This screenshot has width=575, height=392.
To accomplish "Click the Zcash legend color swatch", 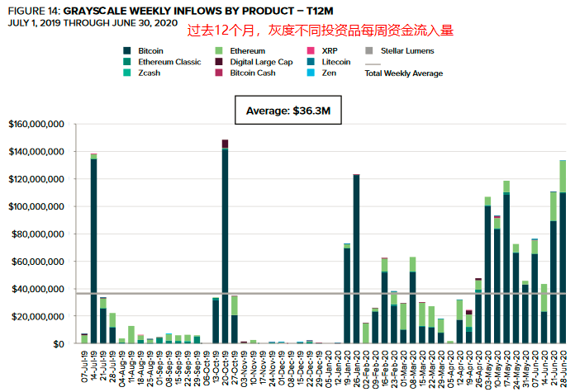I will coord(127,73).
